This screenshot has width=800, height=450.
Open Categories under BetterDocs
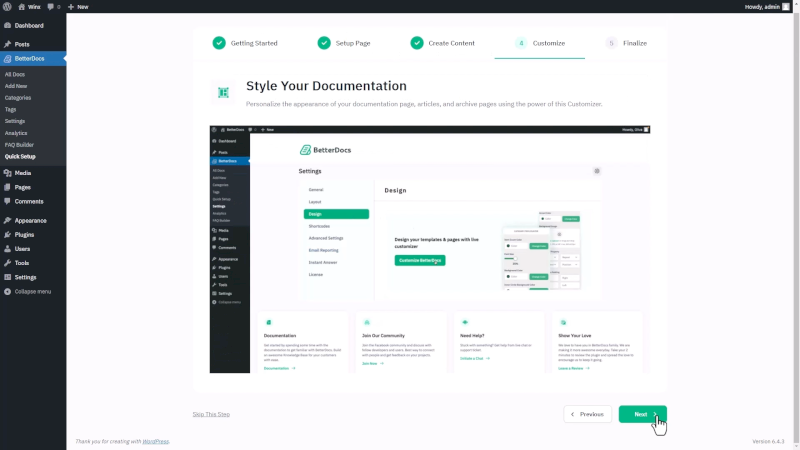pos(18,98)
